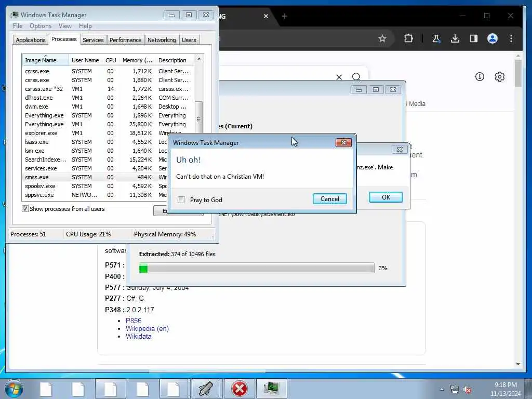This screenshot has height=399, width=532.
Task: Click the extraction progress bar
Action: (x=257, y=268)
